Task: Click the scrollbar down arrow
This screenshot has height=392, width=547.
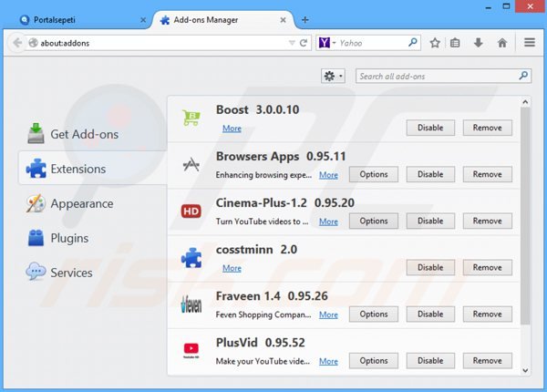Action: [525, 370]
